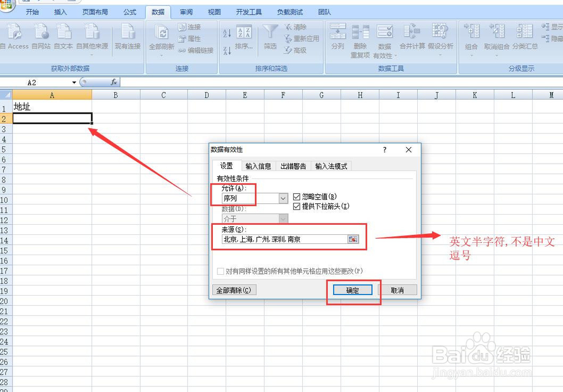Switch to 页面布局 ribbon tab
This screenshot has width=563, height=392.
pyautogui.click(x=95, y=12)
